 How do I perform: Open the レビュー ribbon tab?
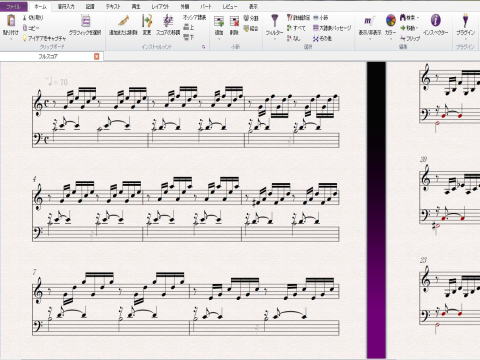(x=230, y=6)
